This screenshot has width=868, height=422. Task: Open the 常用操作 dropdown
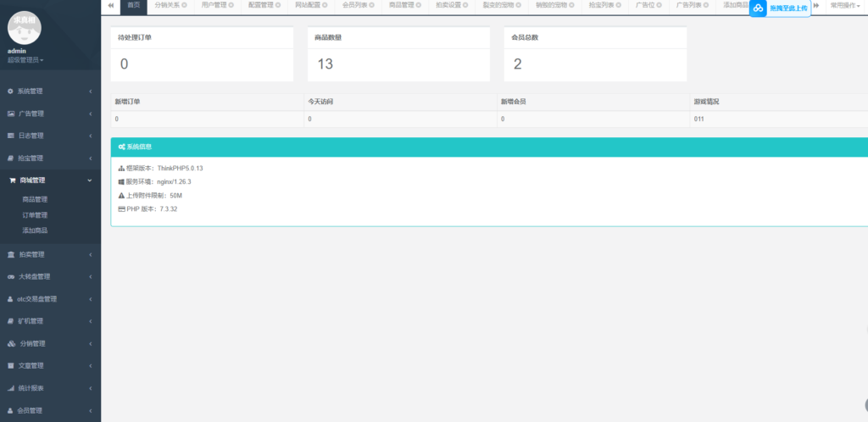pos(844,5)
